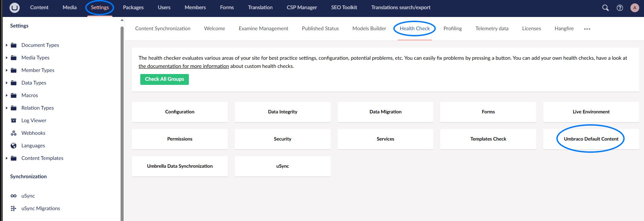Open the uSync health check group card
Screen dimensions: 644x221
(283, 166)
